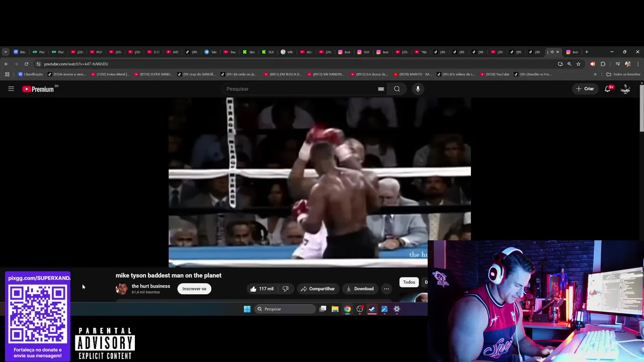This screenshot has width=644, height=362.
Task: Like the video with 117 mil likes
Action: click(262, 289)
